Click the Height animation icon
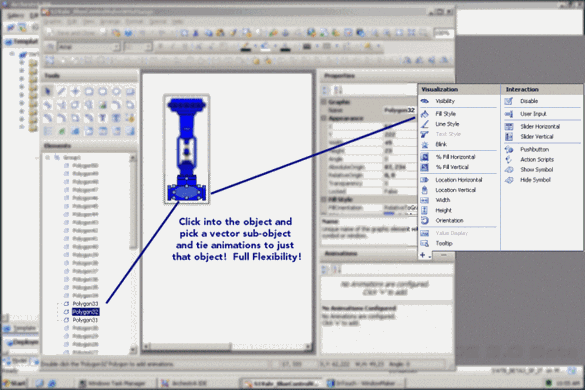Viewport: 585px width, 390px height. pyautogui.click(x=425, y=210)
